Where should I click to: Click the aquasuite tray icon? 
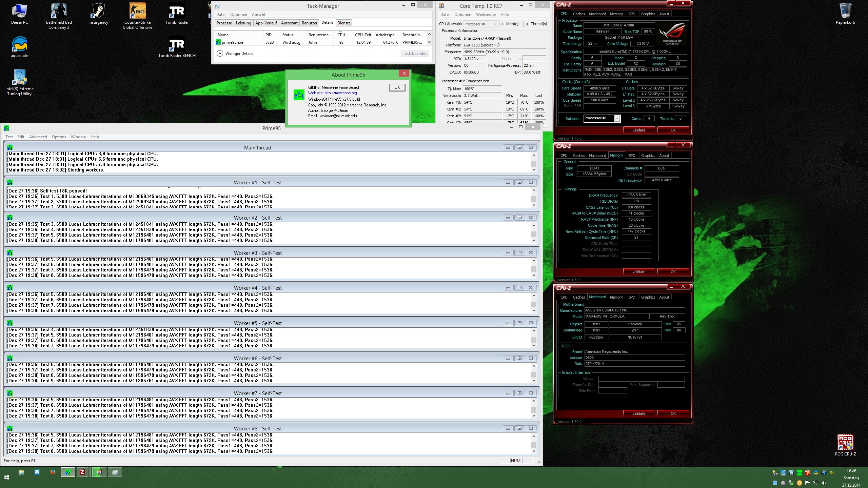(x=815, y=473)
